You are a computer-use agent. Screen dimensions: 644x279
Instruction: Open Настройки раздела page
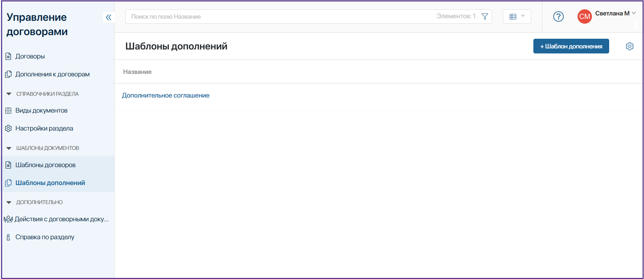44,128
